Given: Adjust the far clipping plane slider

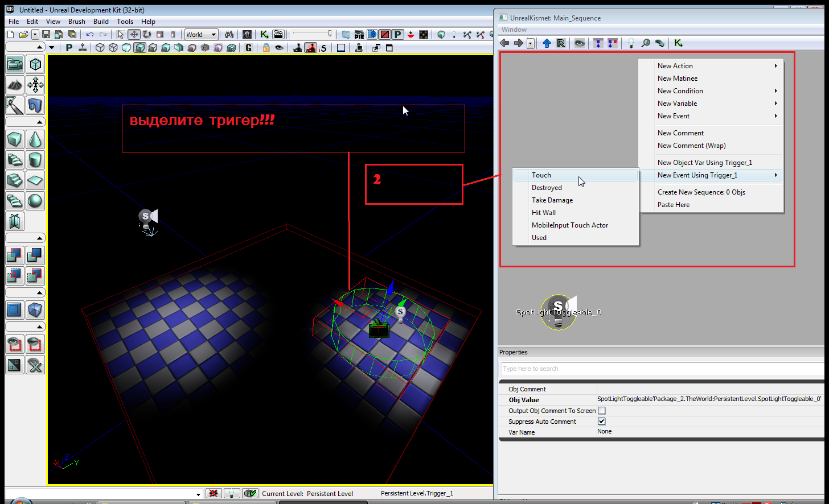Looking at the screenshot, I should coord(313,35).
